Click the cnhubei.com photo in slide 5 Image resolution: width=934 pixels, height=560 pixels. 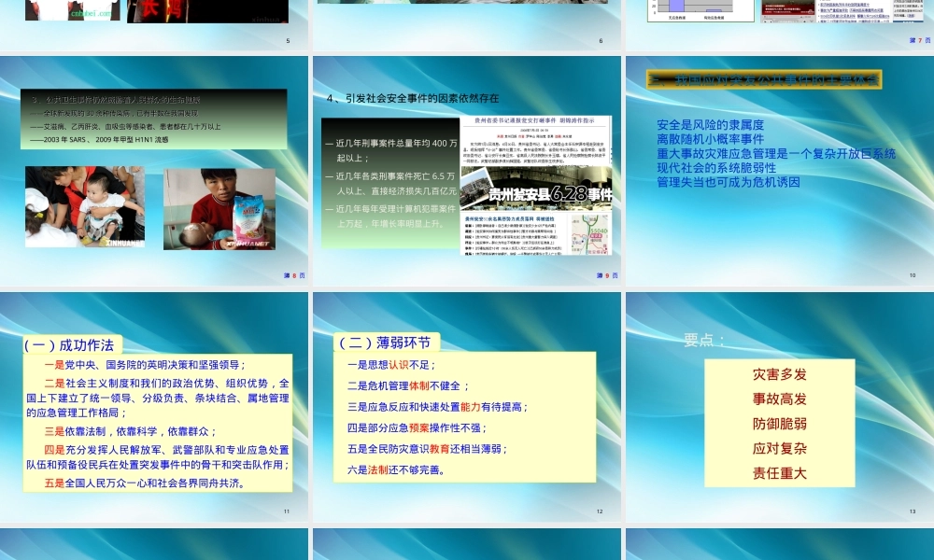pyautogui.click(x=72, y=10)
